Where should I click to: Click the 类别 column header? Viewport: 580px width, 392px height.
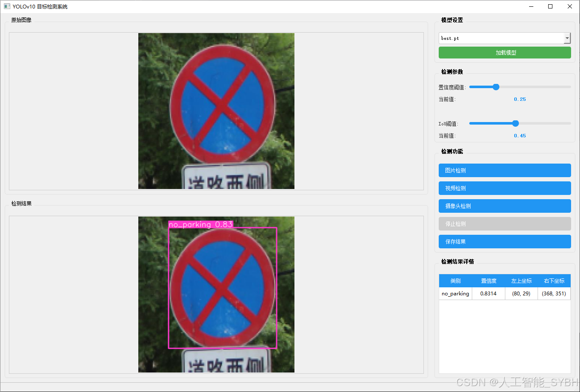(455, 281)
